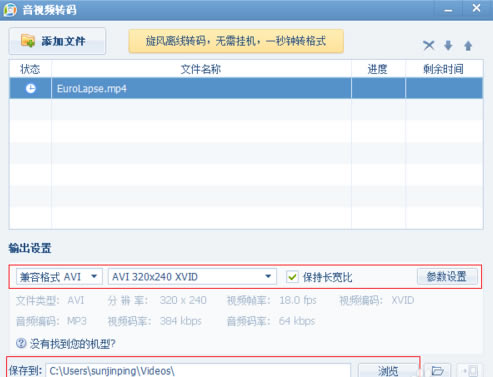The height and width of the screenshot is (377, 493).
Task: Click the 保存到 save path input field
Action: tap(198, 371)
